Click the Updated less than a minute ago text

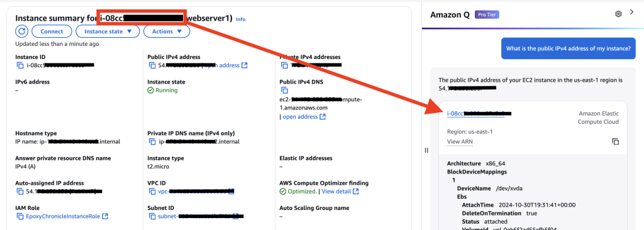[x=57, y=43]
